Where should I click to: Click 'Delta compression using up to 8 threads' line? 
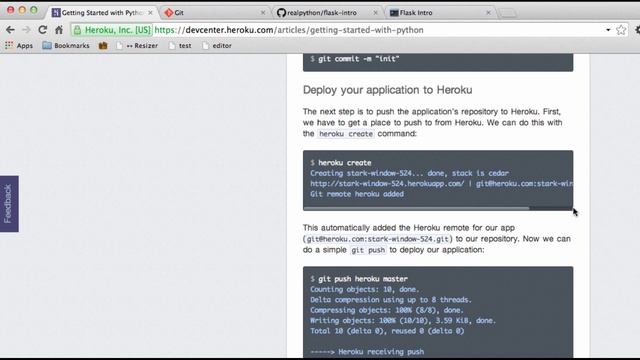click(x=391, y=300)
